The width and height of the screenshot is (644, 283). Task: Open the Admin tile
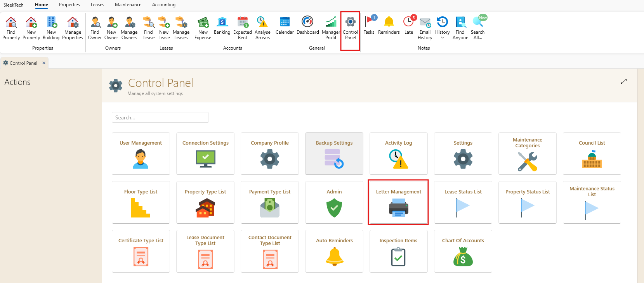(x=334, y=202)
